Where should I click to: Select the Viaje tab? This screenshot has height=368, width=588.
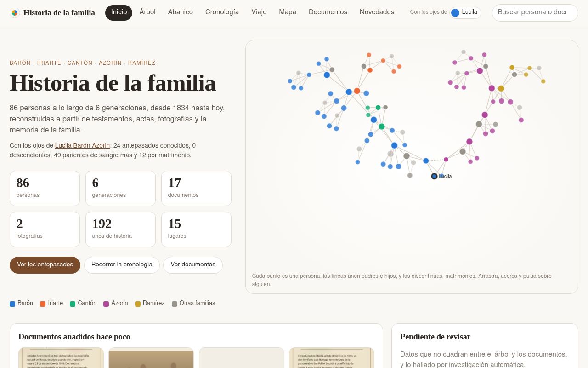click(x=259, y=12)
